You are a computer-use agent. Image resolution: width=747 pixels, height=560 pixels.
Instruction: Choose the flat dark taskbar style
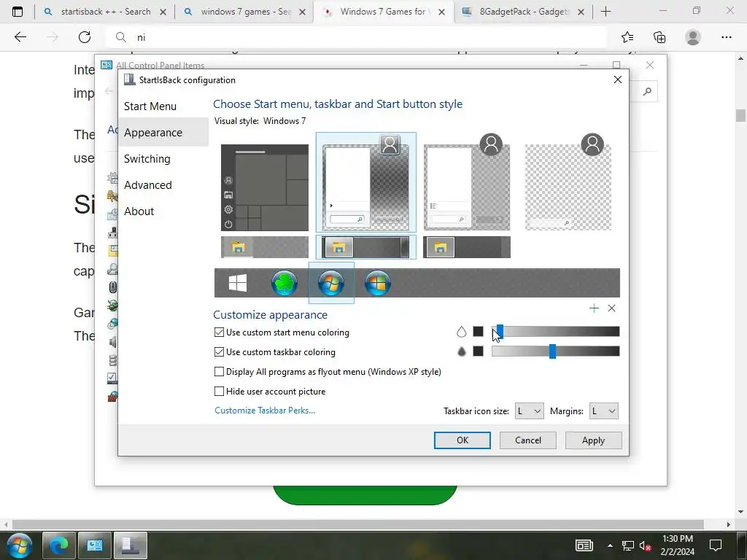tap(467, 247)
